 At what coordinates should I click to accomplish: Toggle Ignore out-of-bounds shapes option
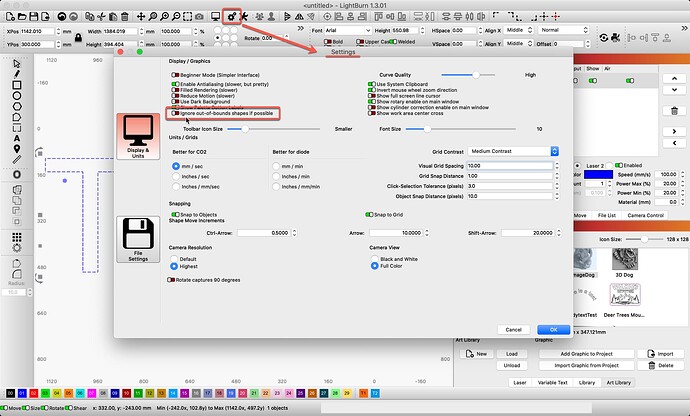(x=173, y=114)
